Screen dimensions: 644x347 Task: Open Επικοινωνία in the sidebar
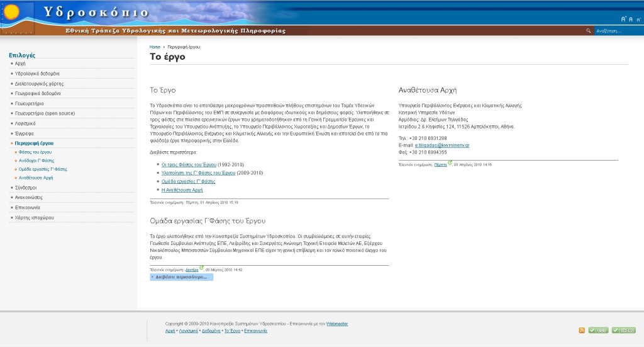[x=28, y=208]
